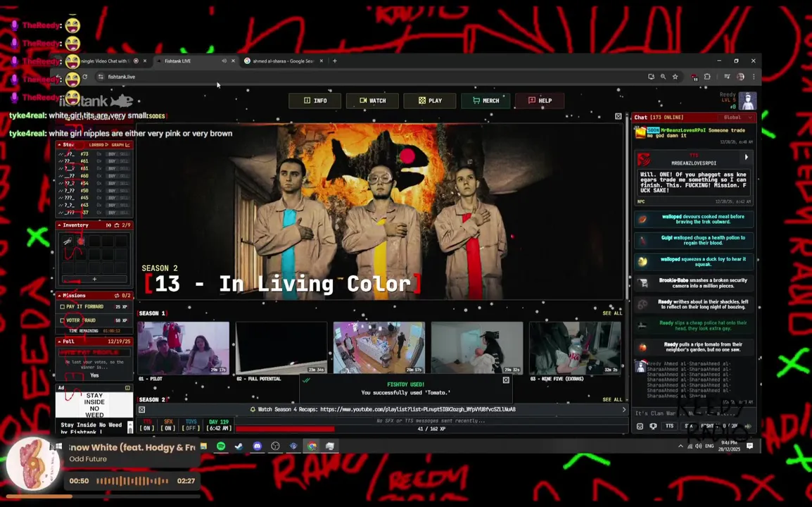
Task: Play the MRBEANZLOVESRPOI TTS message
Action: (x=747, y=157)
